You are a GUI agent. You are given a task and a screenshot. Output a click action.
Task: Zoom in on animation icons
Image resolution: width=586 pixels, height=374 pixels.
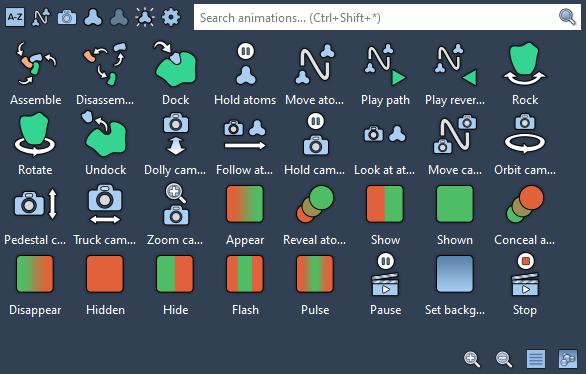(472, 359)
